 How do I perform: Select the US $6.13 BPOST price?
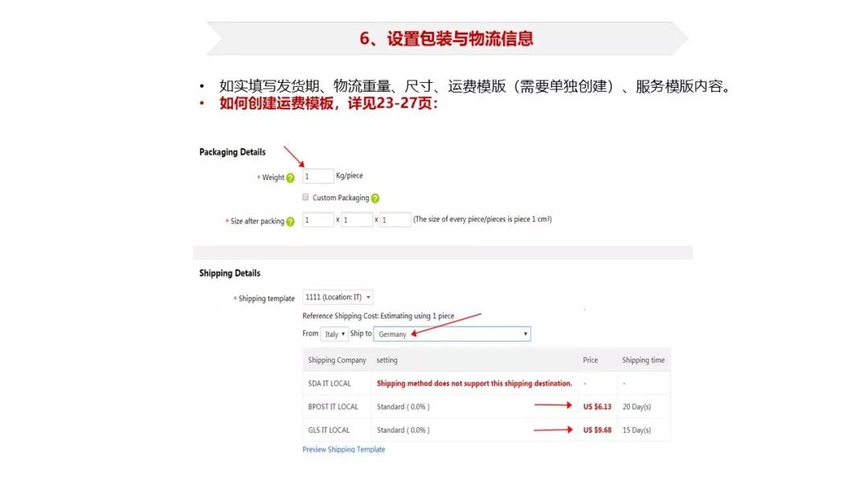598,405
